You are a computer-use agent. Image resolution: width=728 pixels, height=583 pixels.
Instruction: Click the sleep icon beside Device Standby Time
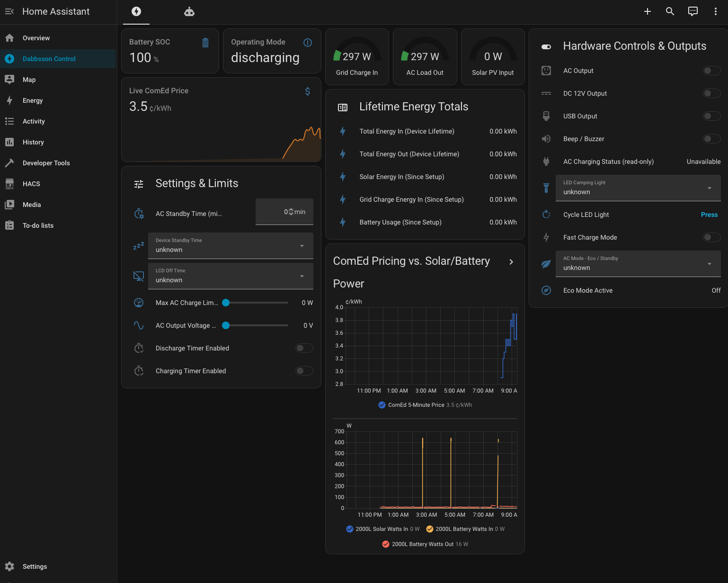[x=139, y=246]
